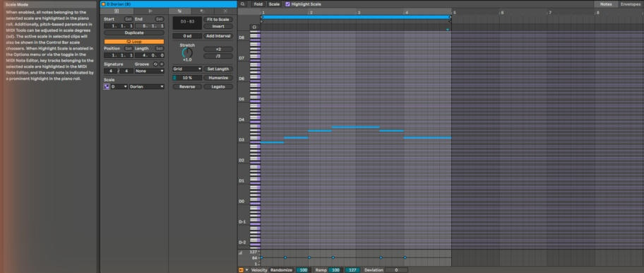Click the first velocity marker in lane

pos(261,257)
